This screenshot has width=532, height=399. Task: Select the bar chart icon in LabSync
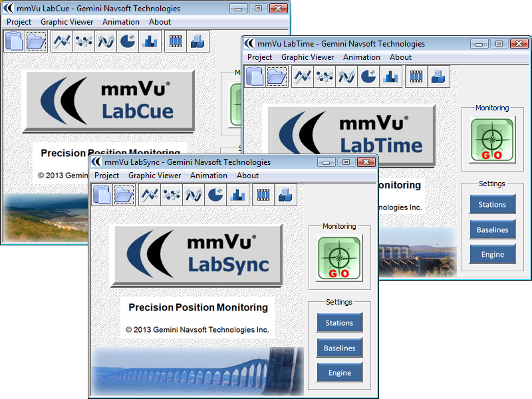pyautogui.click(x=237, y=195)
